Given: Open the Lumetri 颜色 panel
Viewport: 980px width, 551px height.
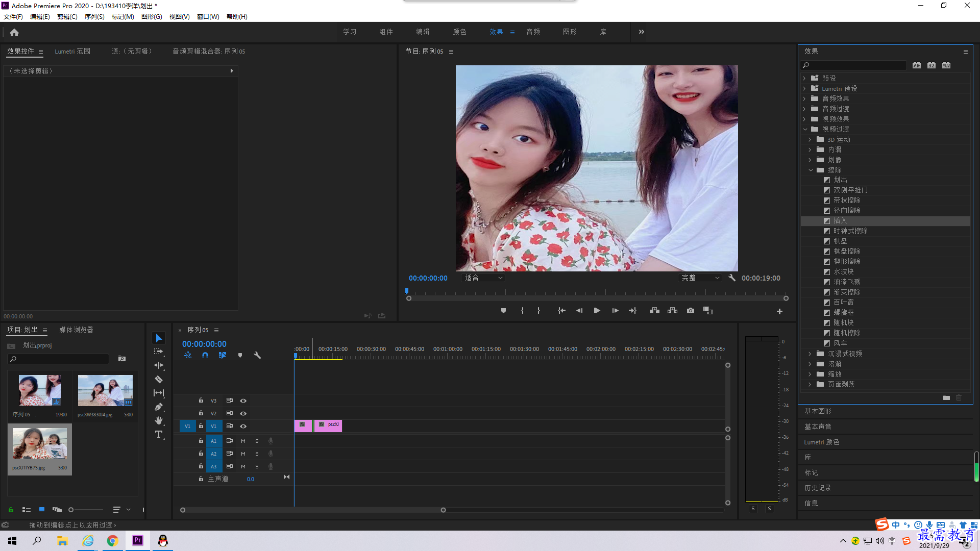Looking at the screenshot, I should click(x=822, y=442).
